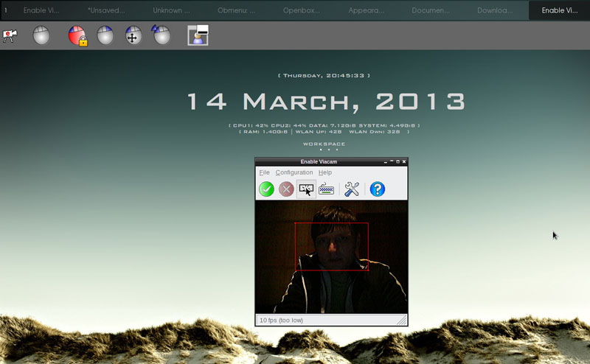
Task: Click the red face tracking area in camera view
Action: (331, 246)
